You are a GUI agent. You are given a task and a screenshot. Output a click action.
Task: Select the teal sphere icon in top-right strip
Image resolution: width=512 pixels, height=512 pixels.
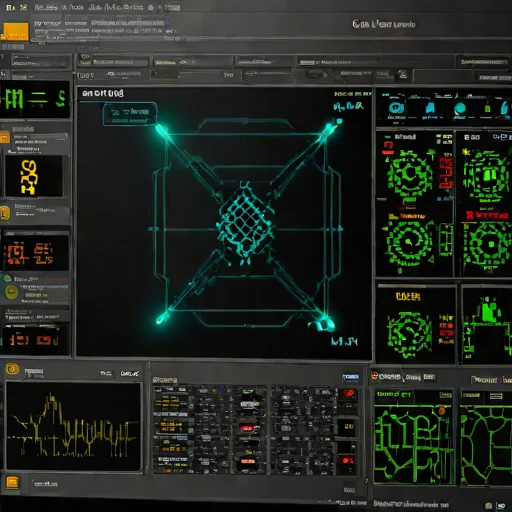click(x=460, y=109)
